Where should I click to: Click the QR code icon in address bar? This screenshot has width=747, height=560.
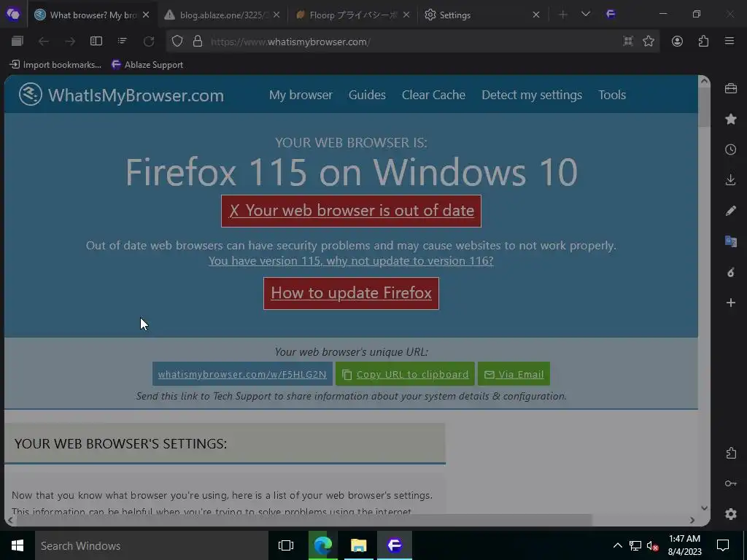click(628, 41)
